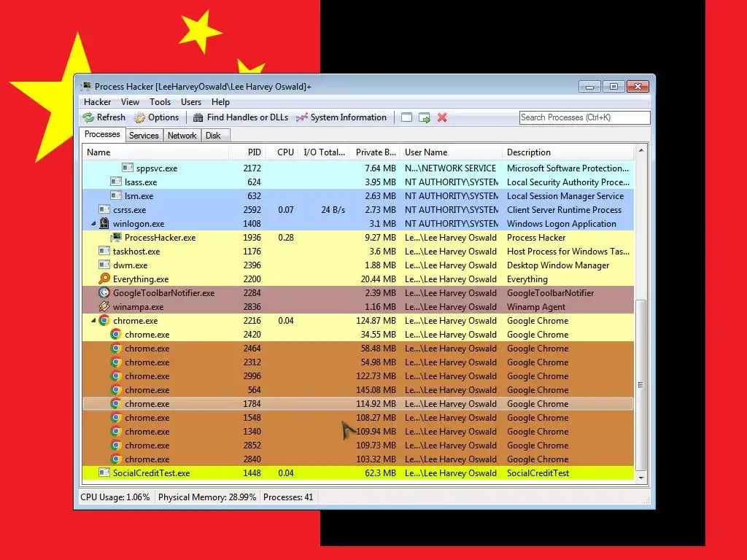Image resolution: width=747 pixels, height=560 pixels.
Task: Click the Refresh toolbar button
Action: coord(104,117)
